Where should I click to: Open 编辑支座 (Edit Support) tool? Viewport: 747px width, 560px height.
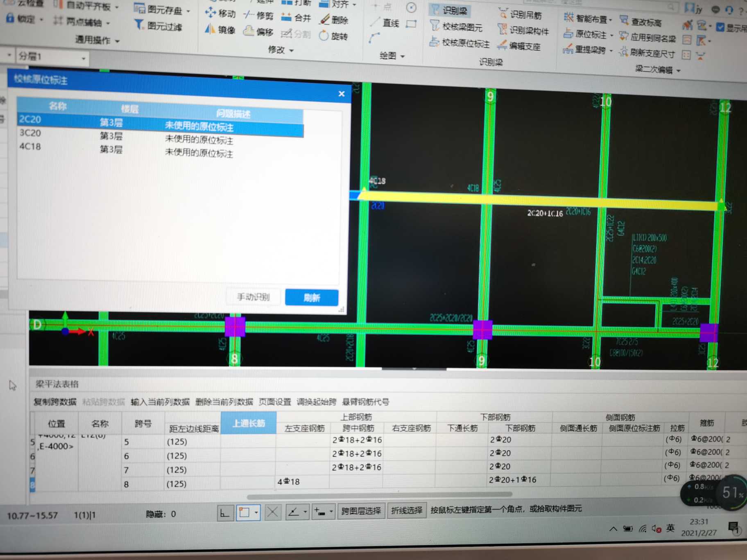coord(519,46)
